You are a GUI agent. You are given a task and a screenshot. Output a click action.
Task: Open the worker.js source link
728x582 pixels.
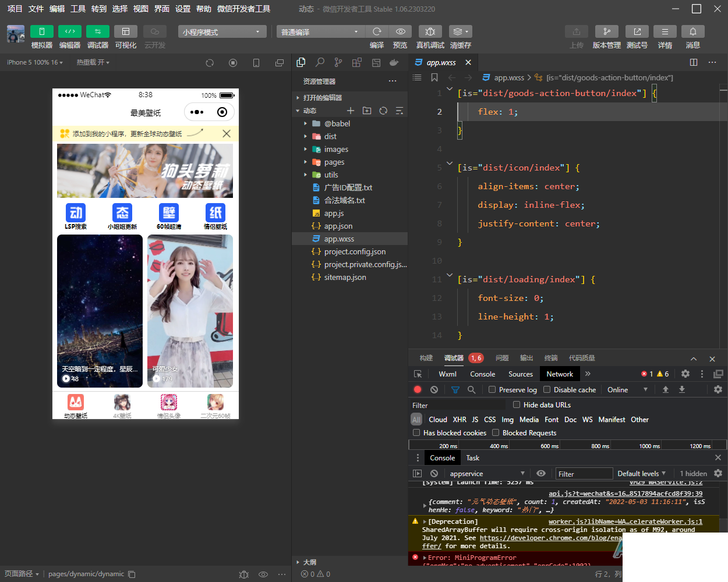tap(625, 521)
